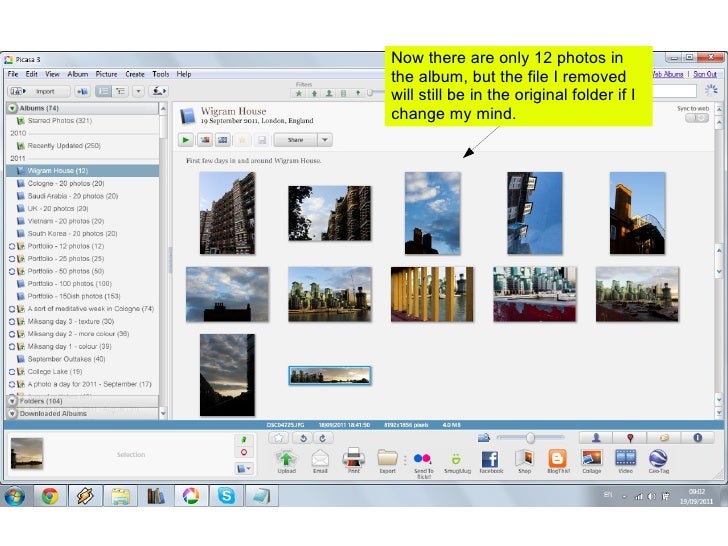Open the Create menu

(x=135, y=74)
